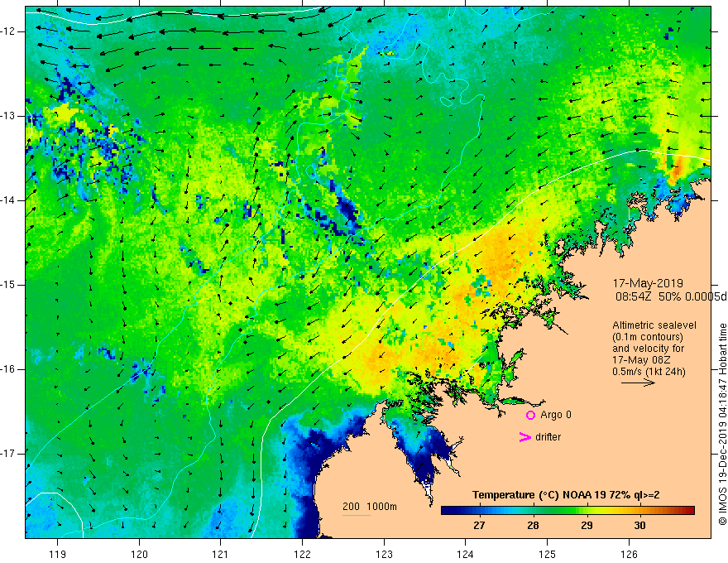Viewport: 728px width, 563px height.
Task: Click the '17-May 08Z' legend text
Action: [x=641, y=360]
